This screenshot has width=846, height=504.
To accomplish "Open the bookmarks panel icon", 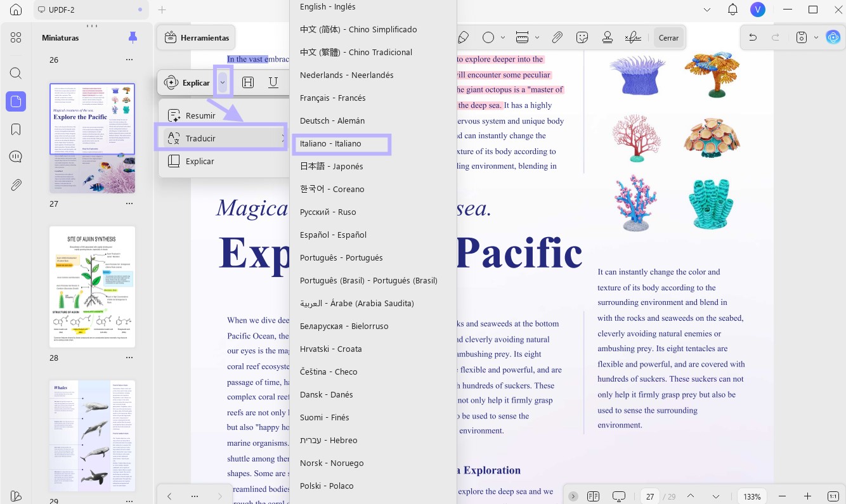I will [16, 129].
